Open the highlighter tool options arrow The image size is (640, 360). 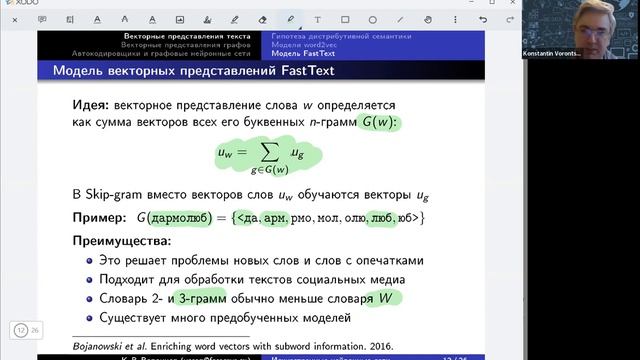click(301, 28)
